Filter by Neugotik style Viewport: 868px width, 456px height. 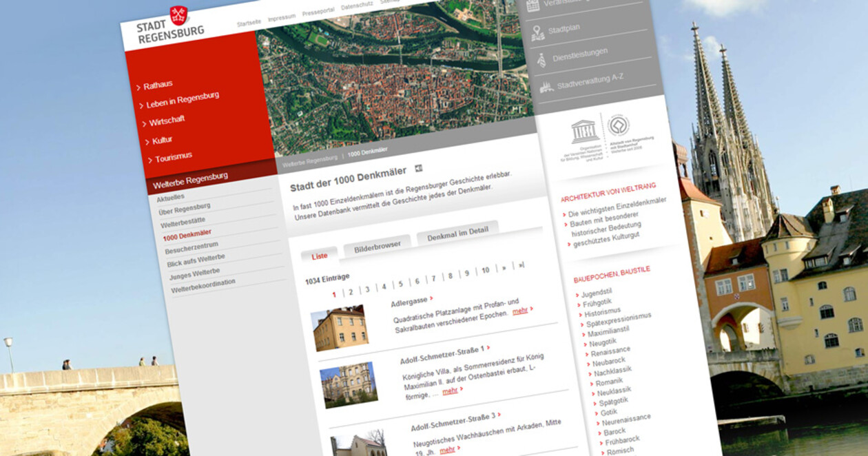coord(603,342)
